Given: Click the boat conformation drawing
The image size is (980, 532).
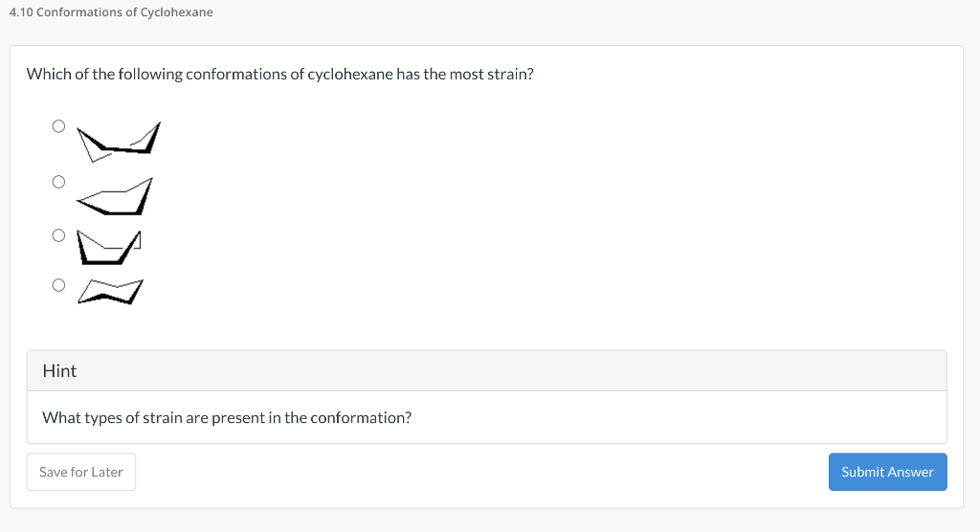Looking at the screenshot, I should [x=111, y=247].
